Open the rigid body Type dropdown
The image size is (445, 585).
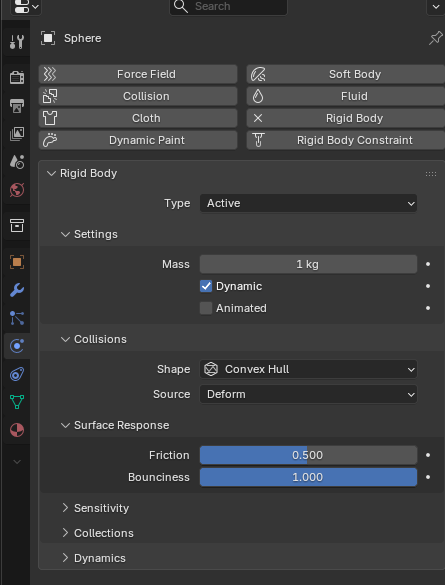(308, 203)
